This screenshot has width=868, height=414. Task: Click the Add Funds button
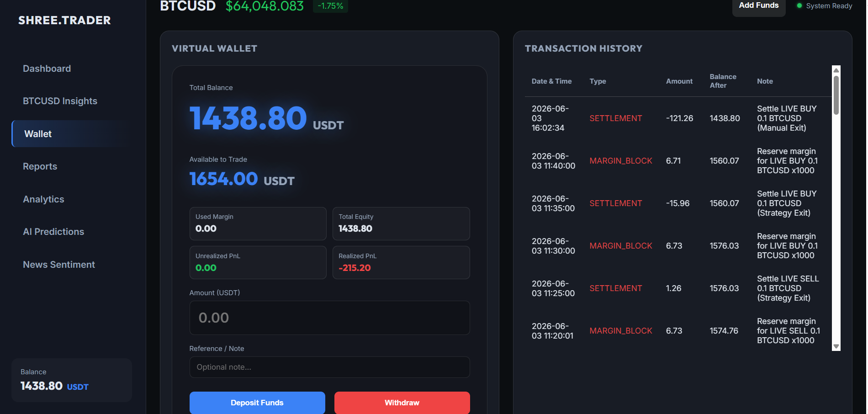(758, 6)
